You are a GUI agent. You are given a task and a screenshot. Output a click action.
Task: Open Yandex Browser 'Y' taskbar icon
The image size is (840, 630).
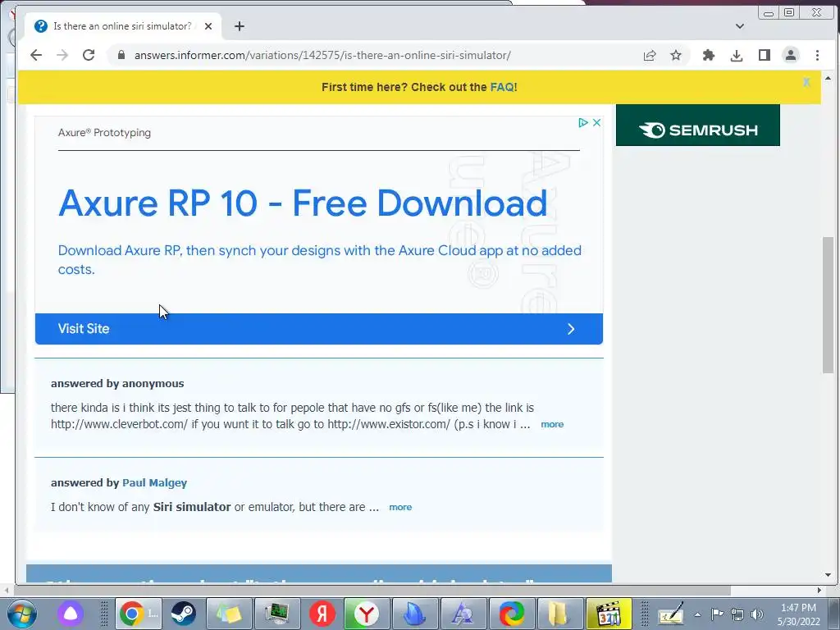click(x=367, y=614)
